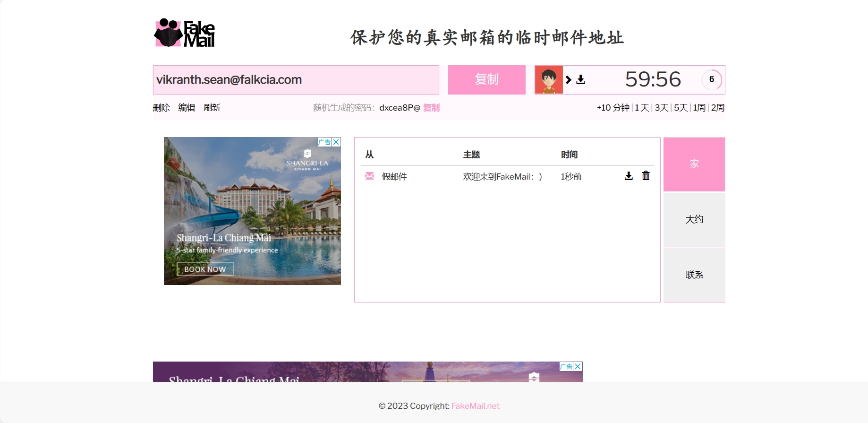Extend mailbox lifetime to 1天
868x423 pixels.
[642, 108]
